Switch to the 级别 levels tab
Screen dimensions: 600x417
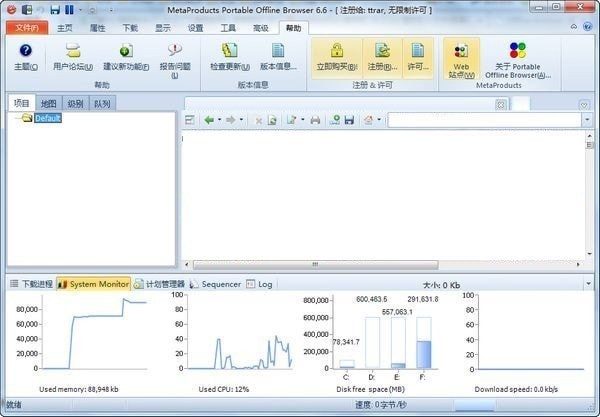tap(75, 104)
